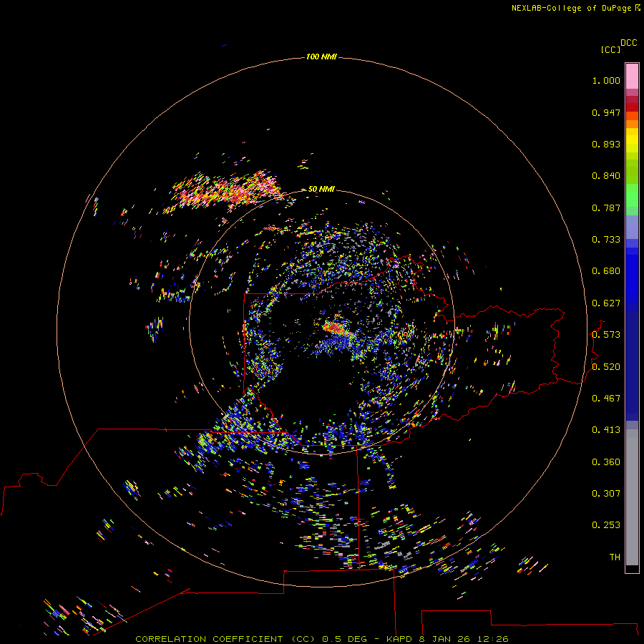Click the 0.307 scale value
Screen dimensions: 644x644
click(x=606, y=494)
